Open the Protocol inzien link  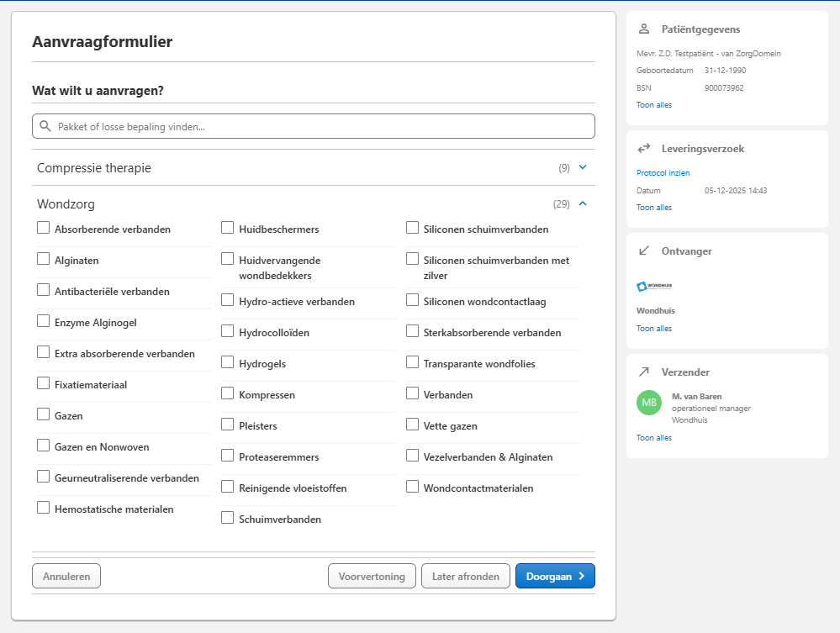pyautogui.click(x=663, y=173)
